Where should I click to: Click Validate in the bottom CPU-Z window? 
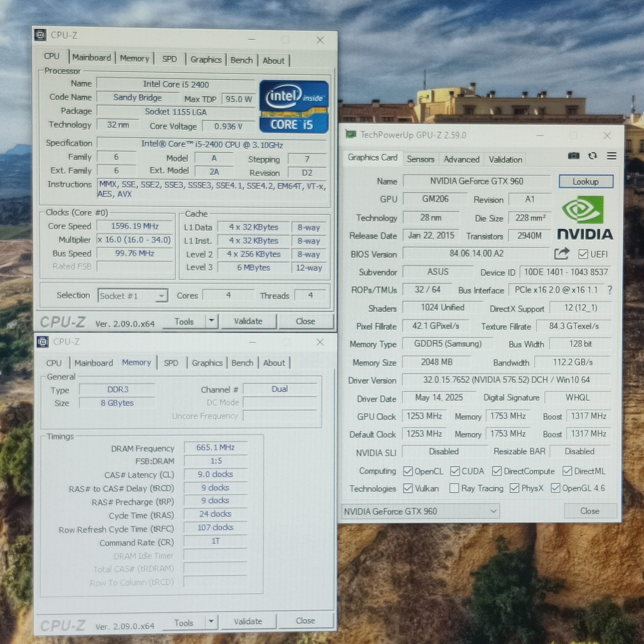(248, 621)
